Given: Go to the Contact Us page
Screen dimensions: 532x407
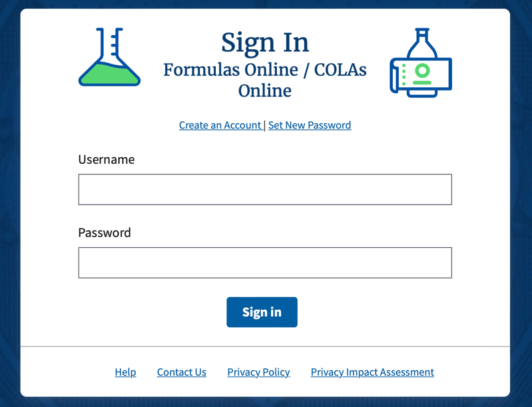Looking at the screenshot, I should pyautogui.click(x=182, y=372).
